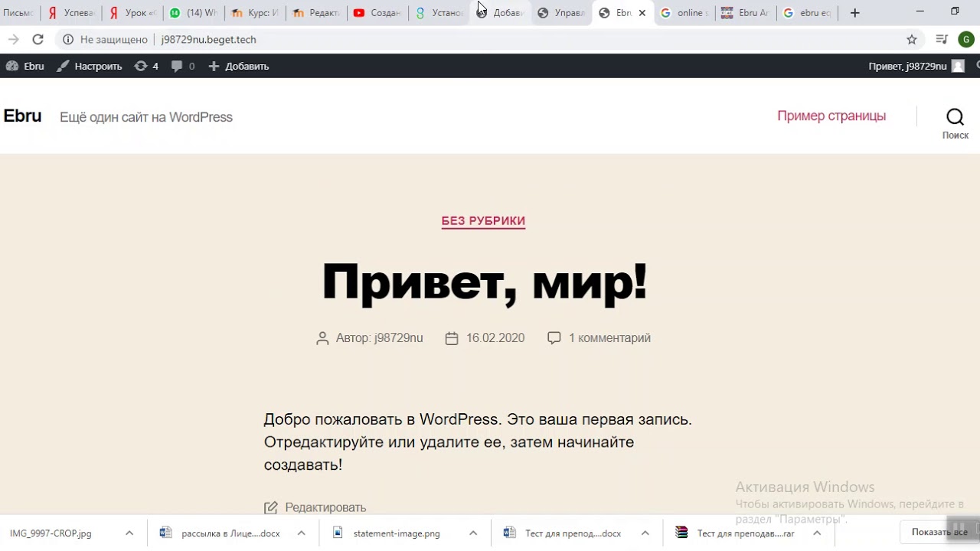Click the Ebru site title

click(x=22, y=116)
